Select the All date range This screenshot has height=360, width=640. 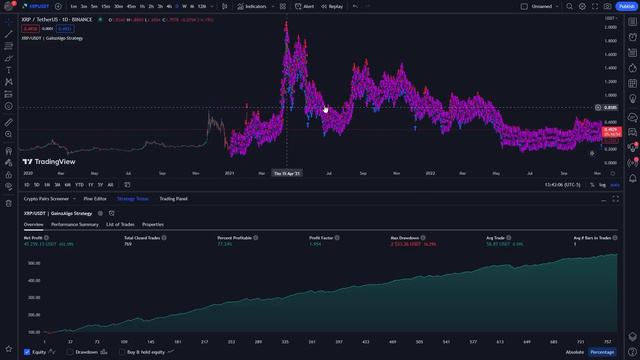110,185
